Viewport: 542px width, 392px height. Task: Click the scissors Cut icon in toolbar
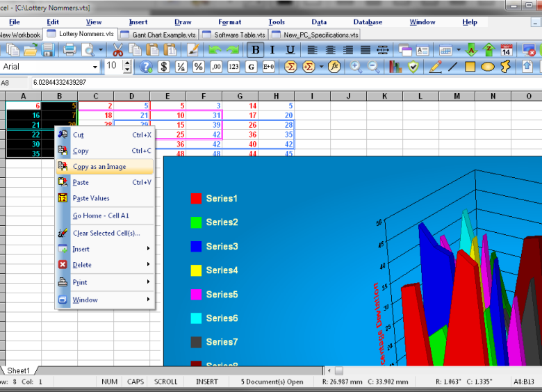click(x=117, y=50)
